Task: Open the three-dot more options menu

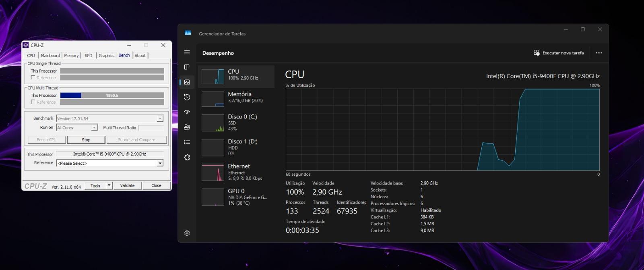Action: pyautogui.click(x=599, y=53)
